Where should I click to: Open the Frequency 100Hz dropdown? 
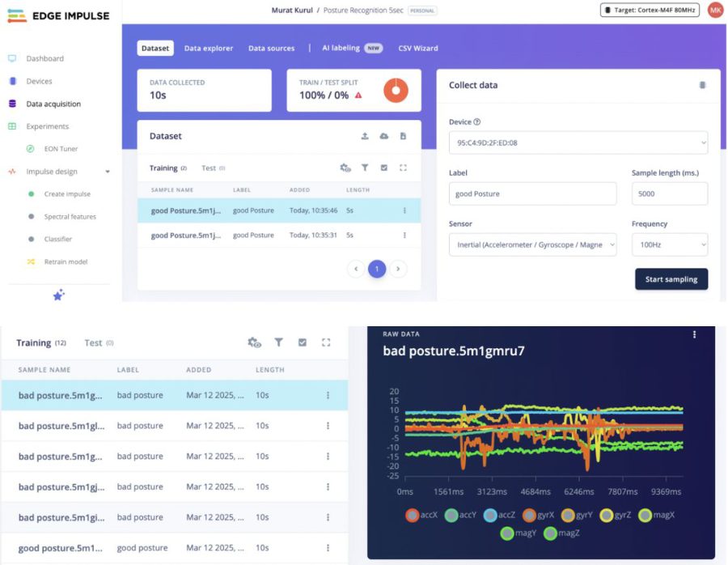(x=670, y=244)
